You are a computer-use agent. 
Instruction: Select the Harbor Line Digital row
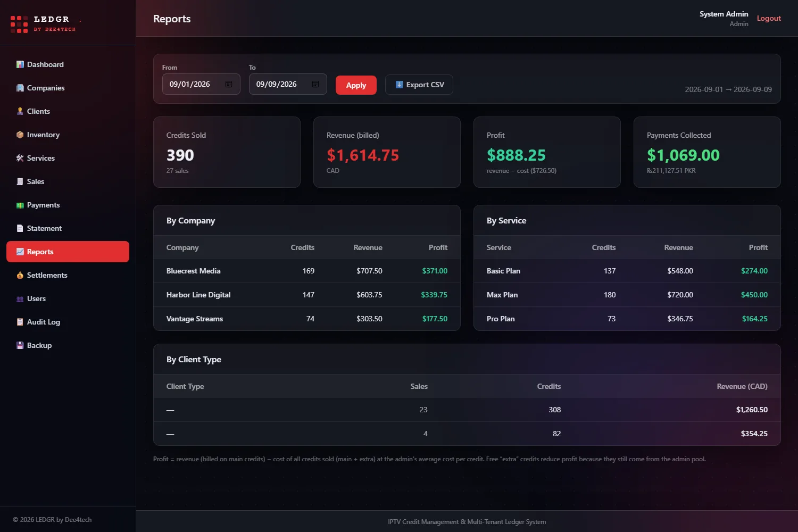pyautogui.click(x=307, y=295)
